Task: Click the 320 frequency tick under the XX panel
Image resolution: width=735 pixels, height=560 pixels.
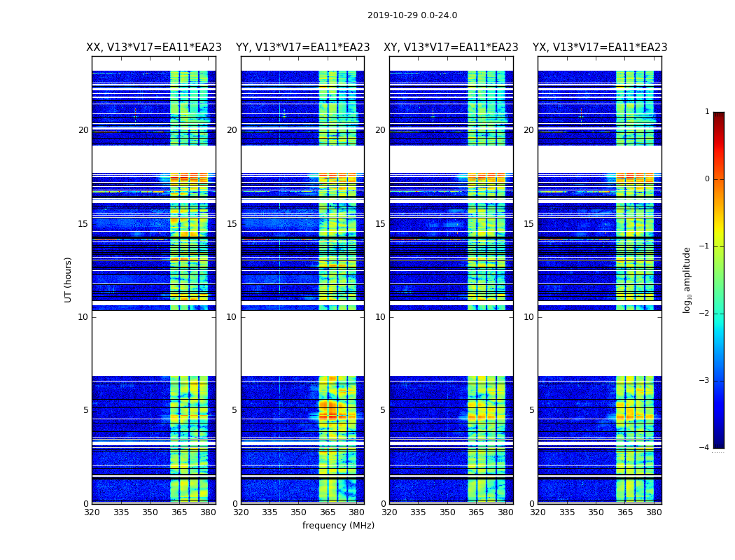Action: pyautogui.click(x=92, y=512)
